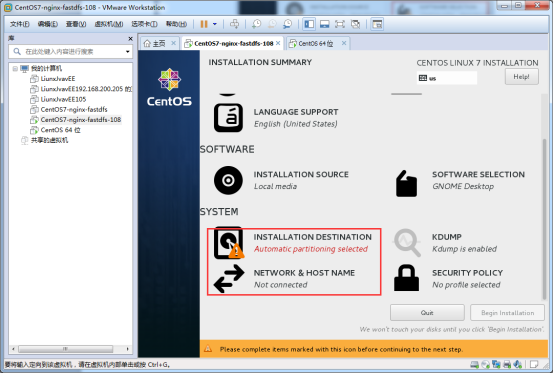
Task: Click the Network & Host Name arrows icon
Action: (x=229, y=279)
